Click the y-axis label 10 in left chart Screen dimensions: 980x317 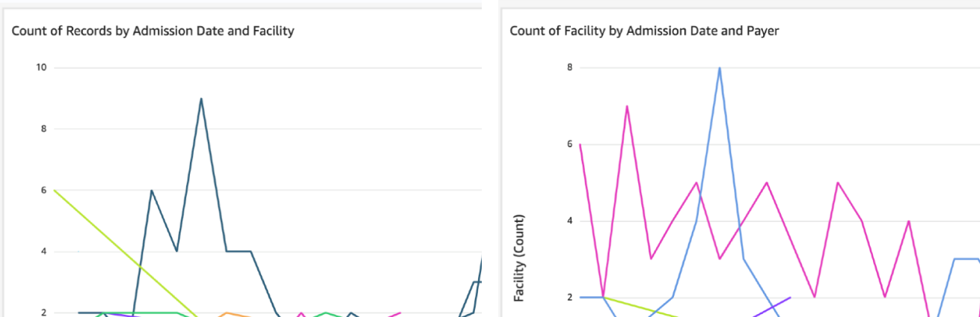click(x=41, y=68)
